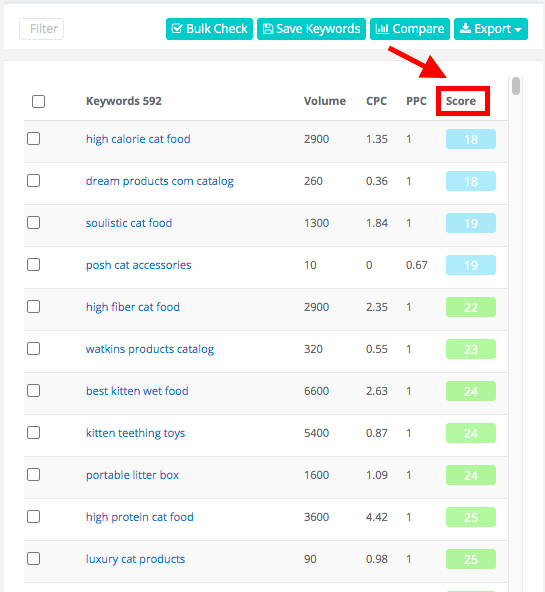Open the luxury cat products link
Screen dimensions: 545x592
tap(135, 559)
